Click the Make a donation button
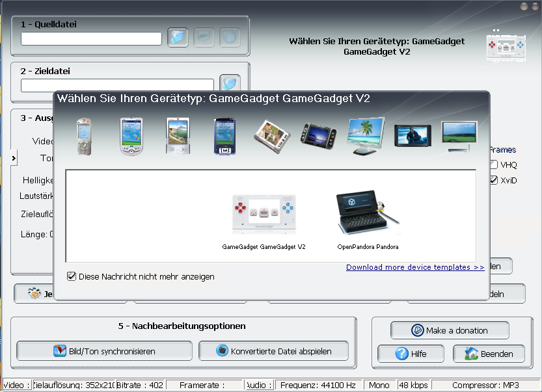Image resolution: width=542 pixels, height=392 pixels. coord(450,330)
